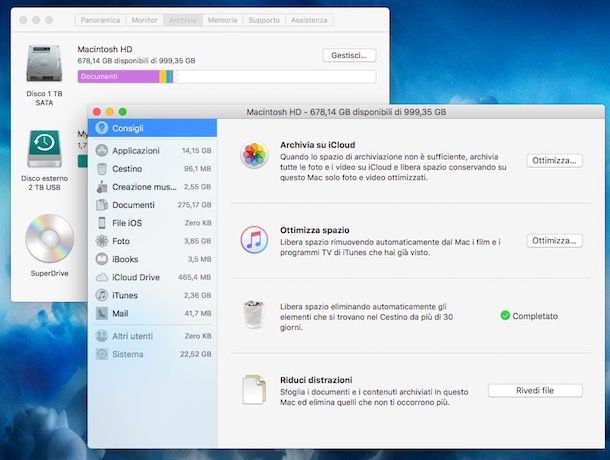Screen dimensions: 610x460
Task: Click the File iOS phone icon
Action: click(x=102, y=223)
